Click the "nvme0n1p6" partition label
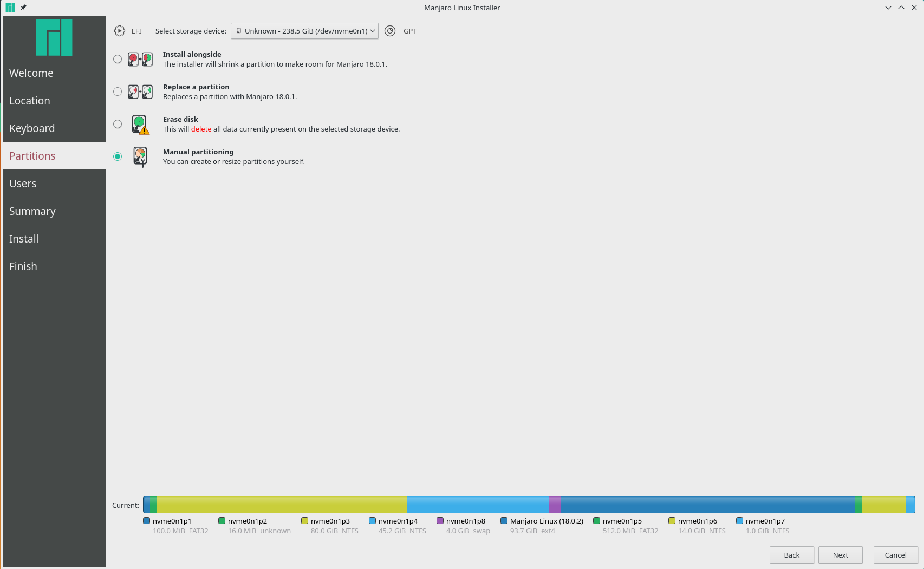924x569 pixels. (698, 521)
